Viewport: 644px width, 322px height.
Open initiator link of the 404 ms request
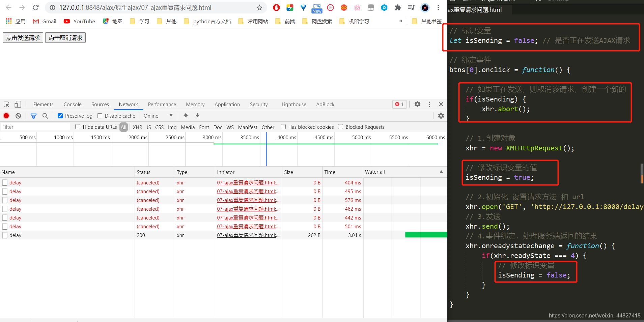pos(248,183)
